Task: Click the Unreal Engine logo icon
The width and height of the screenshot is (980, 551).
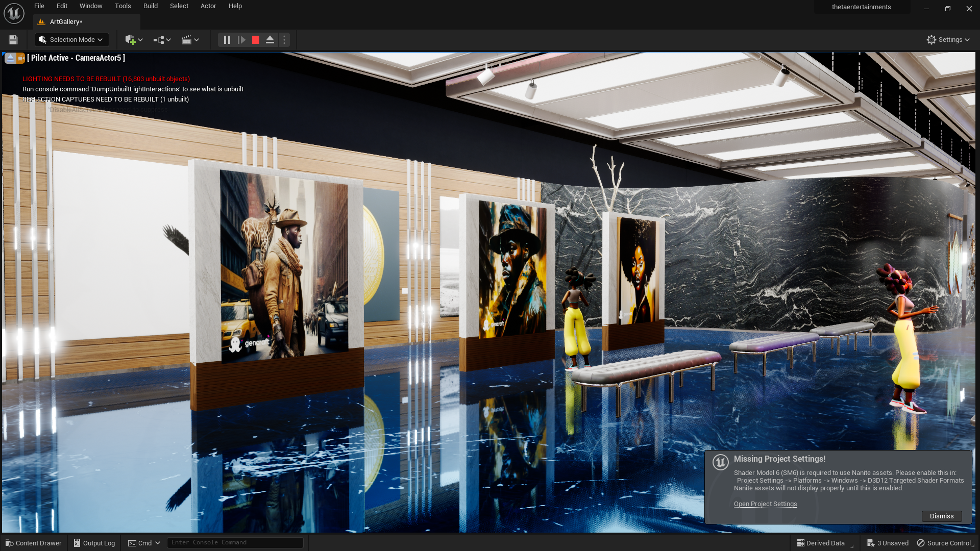Action: [x=14, y=13]
